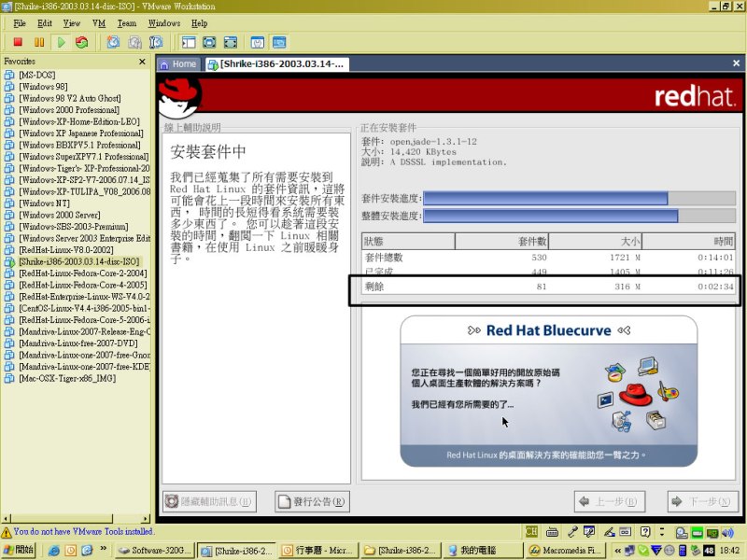Switch to Macromedia Fi... taskbar button

tap(565, 551)
